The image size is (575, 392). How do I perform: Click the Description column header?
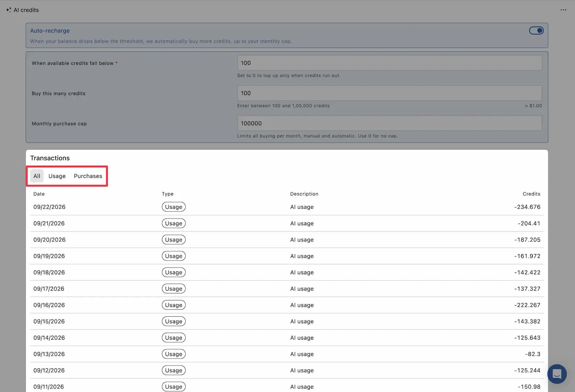tap(304, 194)
